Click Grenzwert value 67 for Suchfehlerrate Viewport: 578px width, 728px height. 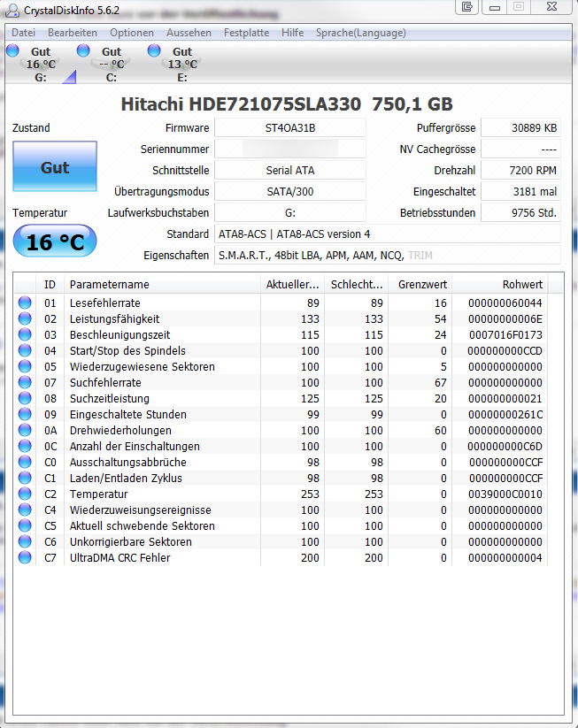(x=441, y=383)
